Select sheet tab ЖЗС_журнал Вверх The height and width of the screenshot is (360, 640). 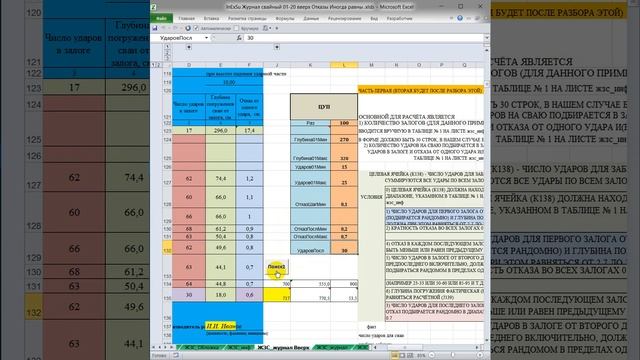[283, 347]
